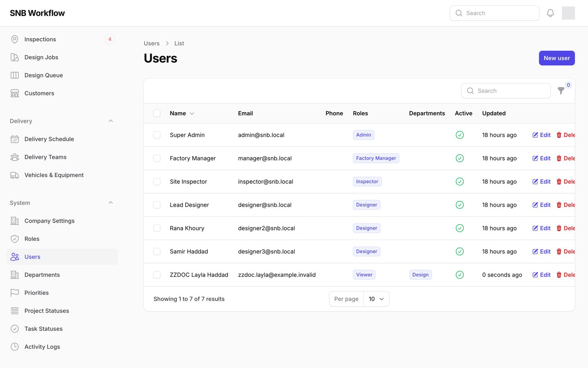588x368 pixels.
Task: Check the Super Admin row checkbox
Action: tap(157, 135)
